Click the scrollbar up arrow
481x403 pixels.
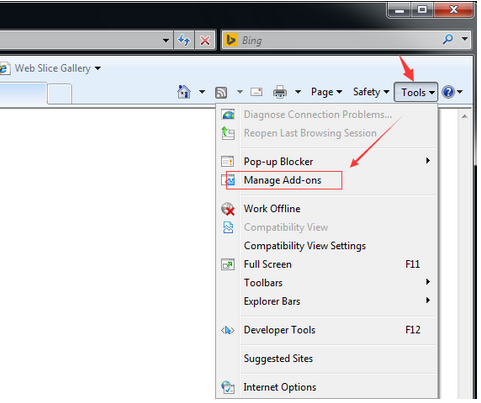(x=465, y=116)
